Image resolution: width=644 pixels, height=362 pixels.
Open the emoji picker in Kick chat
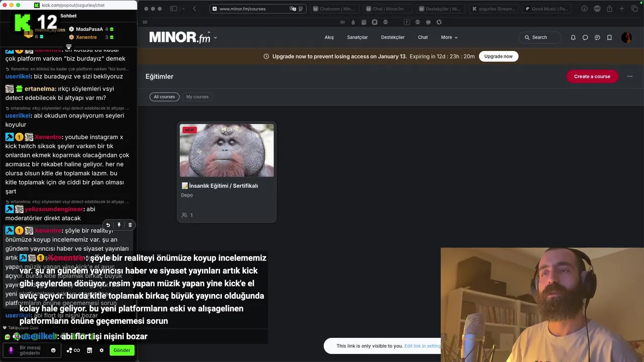(53, 350)
